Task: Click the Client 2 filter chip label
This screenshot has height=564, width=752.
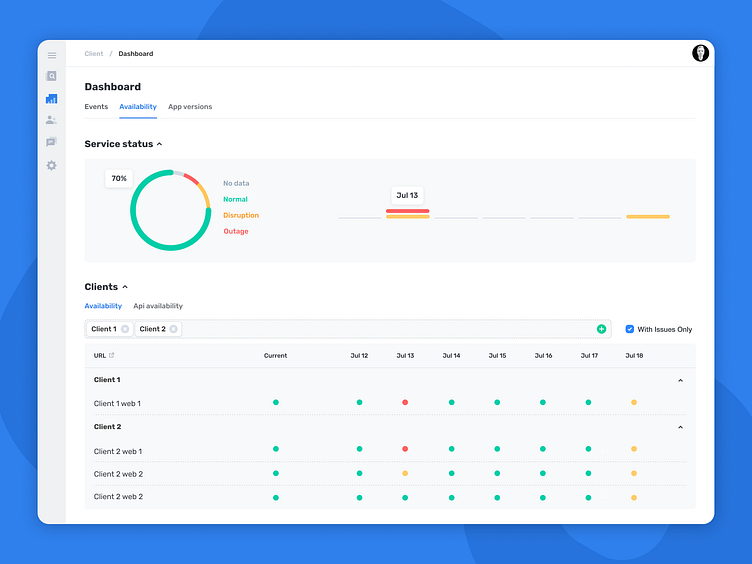Action: tap(153, 329)
